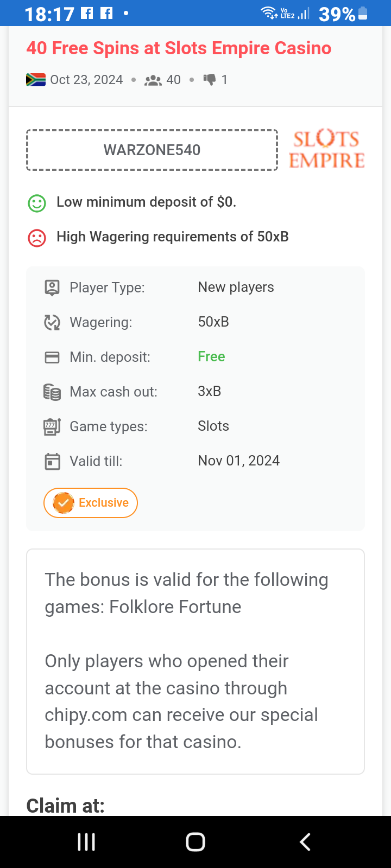The image size is (391, 868).
Task: Click the Game types slot machine icon
Action: tap(52, 427)
